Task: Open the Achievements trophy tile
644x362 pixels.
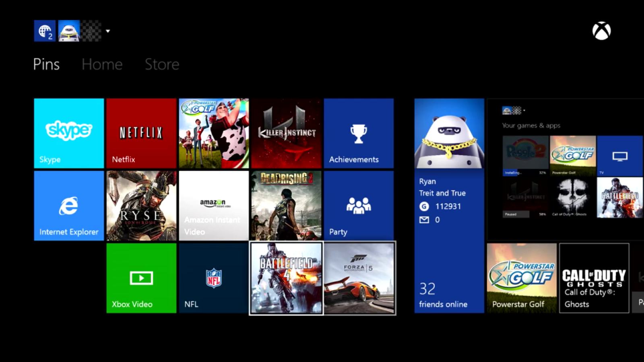Action: click(359, 133)
